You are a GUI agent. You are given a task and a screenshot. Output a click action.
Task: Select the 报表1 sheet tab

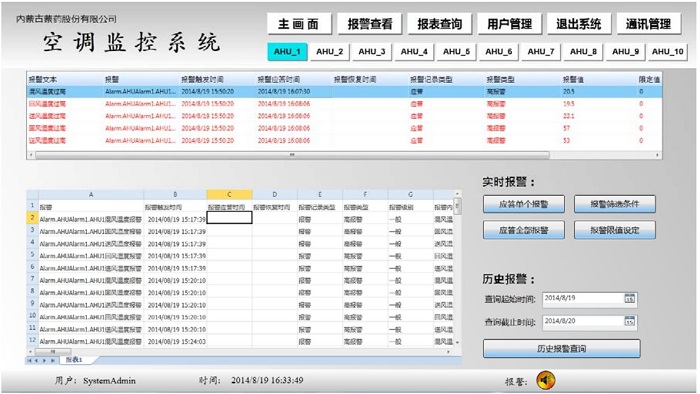tap(75, 360)
